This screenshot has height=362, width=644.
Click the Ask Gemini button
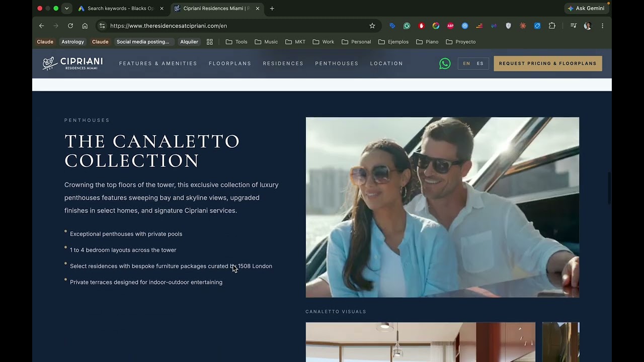(x=586, y=9)
